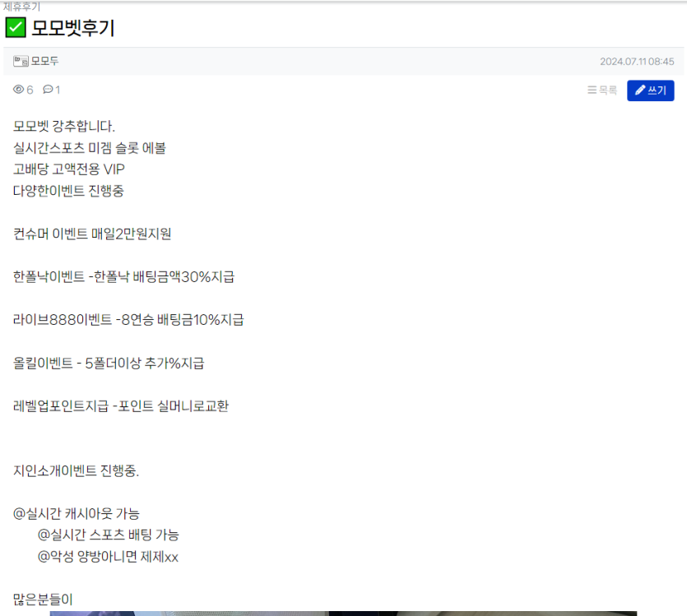Click the blue 쓰기 write button

pos(650,90)
